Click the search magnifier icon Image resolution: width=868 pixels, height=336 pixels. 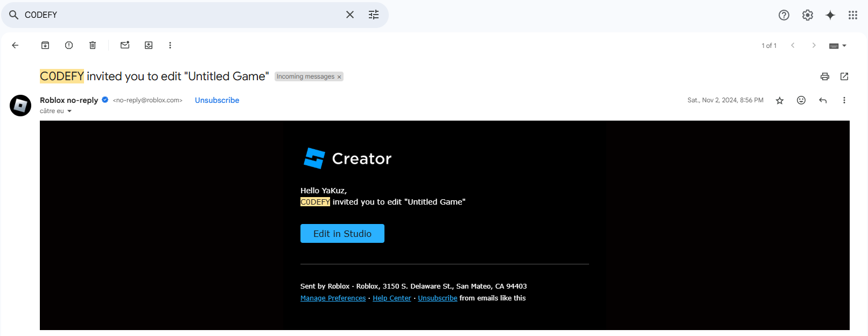coord(14,15)
